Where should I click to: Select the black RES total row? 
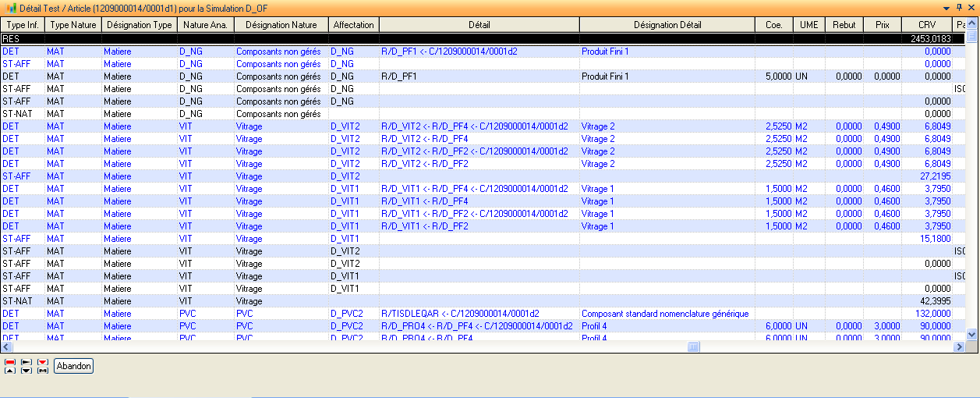coord(468,38)
